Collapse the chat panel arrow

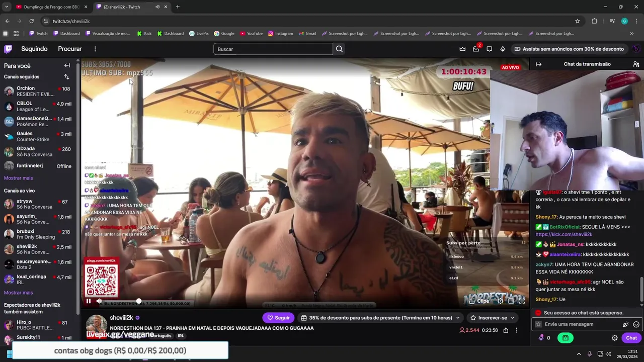[x=538, y=64]
